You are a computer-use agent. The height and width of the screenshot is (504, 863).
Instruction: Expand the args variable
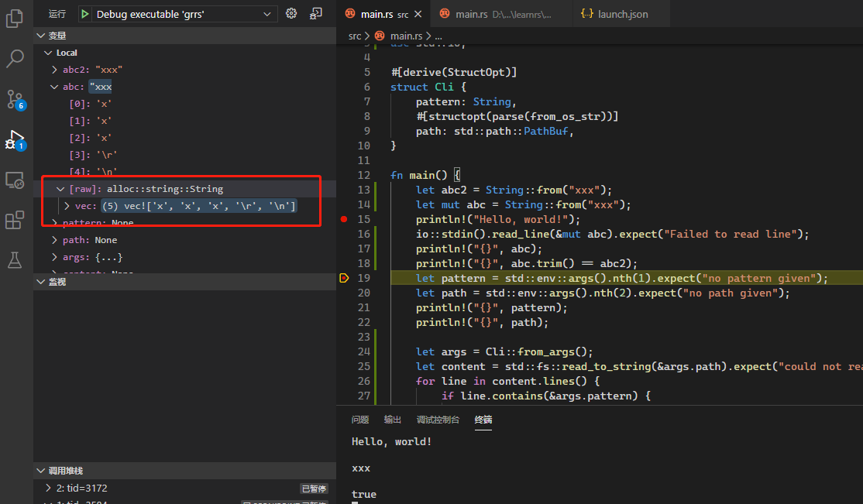point(54,257)
